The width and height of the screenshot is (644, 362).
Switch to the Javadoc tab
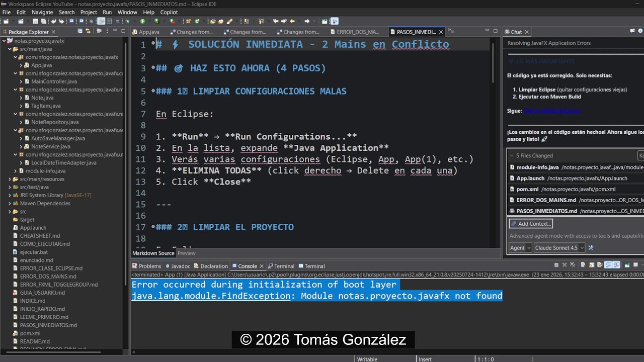point(177,266)
